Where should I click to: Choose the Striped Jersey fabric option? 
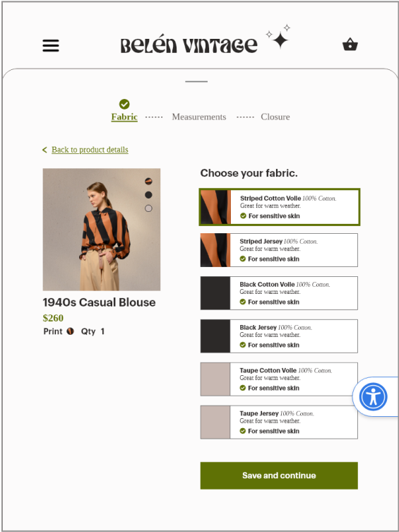click(x=279, y=250)
